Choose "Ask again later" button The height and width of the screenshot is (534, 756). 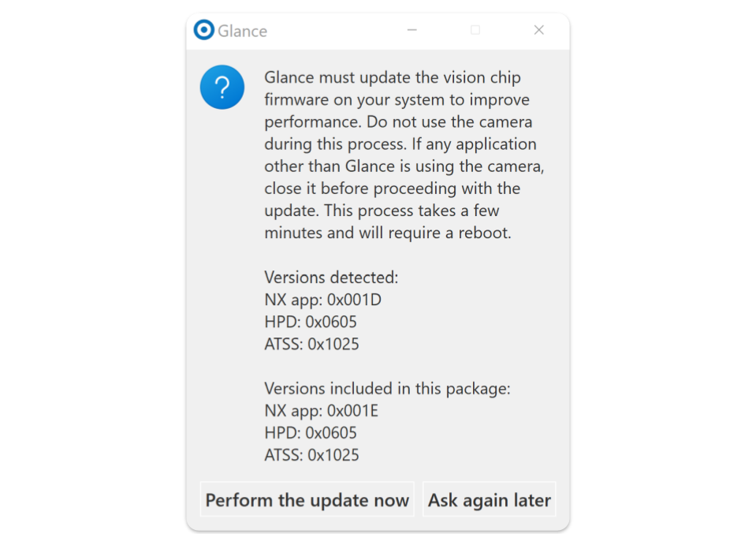pyautogui.click(x=490, y=500)
